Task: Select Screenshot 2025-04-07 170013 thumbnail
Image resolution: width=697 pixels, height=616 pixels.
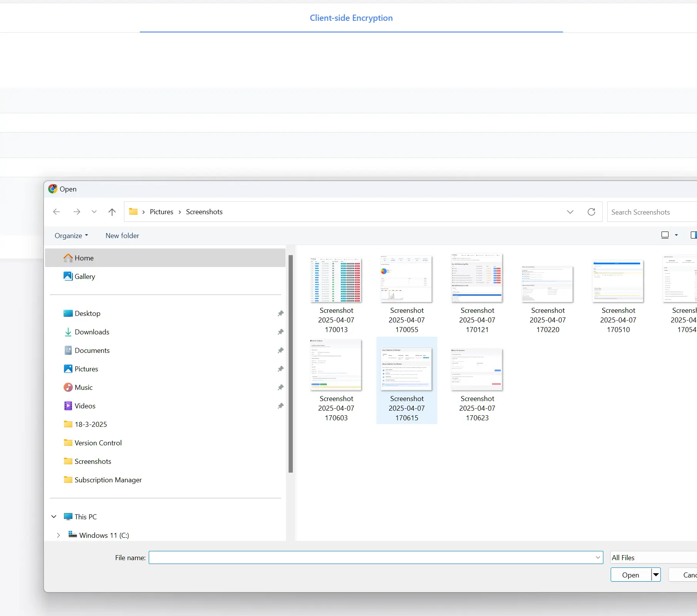Action: (336, 280)
